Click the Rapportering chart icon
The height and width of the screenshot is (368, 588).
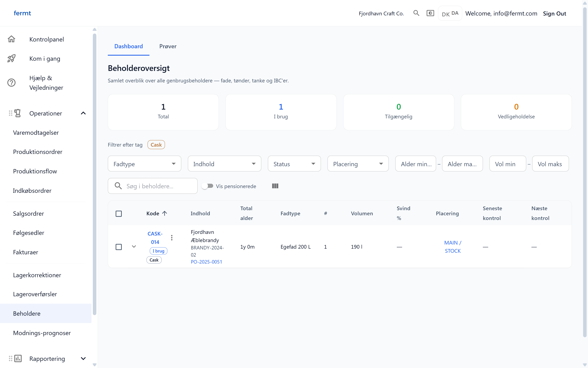(18, 359)
